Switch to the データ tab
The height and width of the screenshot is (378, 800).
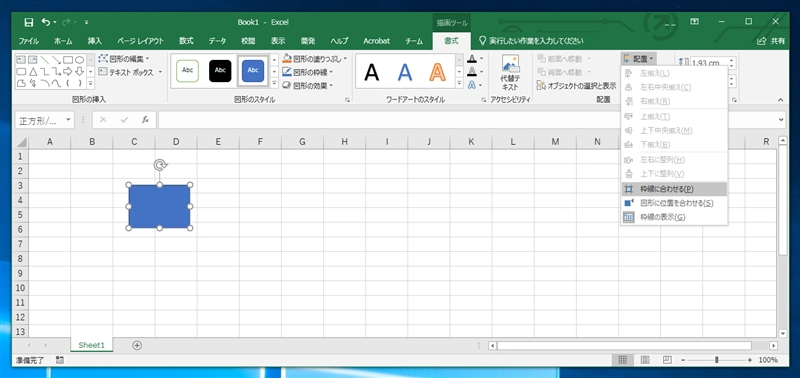coord(217,41)
